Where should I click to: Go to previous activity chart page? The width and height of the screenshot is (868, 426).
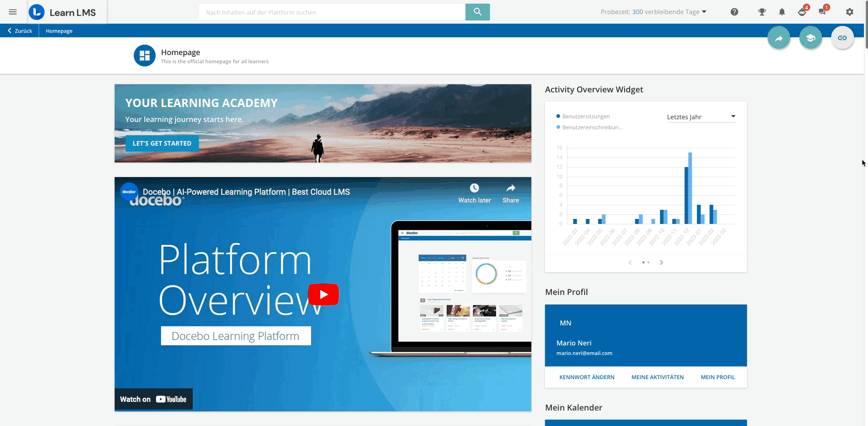point(630,263)
